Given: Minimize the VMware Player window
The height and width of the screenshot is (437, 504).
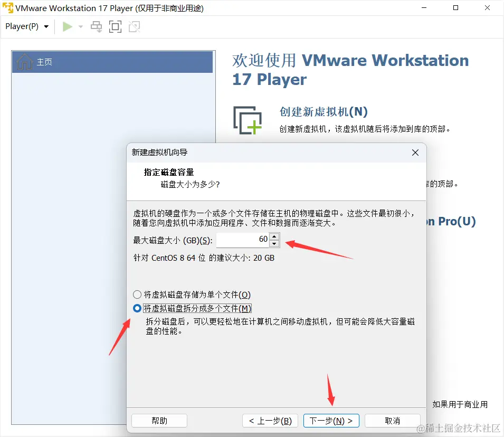Looking at the screenshot, I should [x=424, y=8].
